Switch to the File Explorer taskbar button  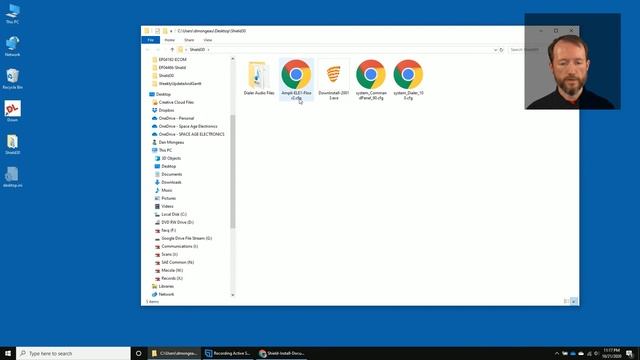coord(175,353)
